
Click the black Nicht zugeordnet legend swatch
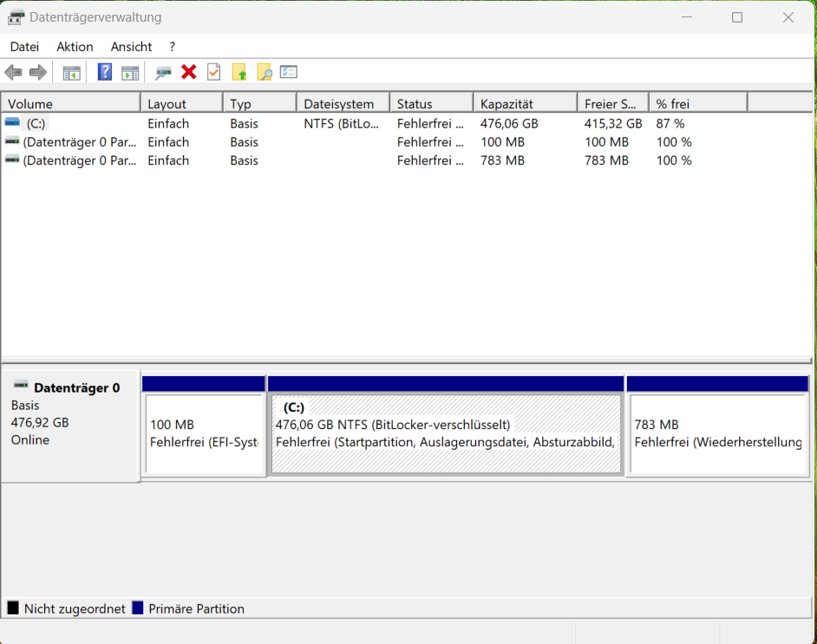point(13,608)
